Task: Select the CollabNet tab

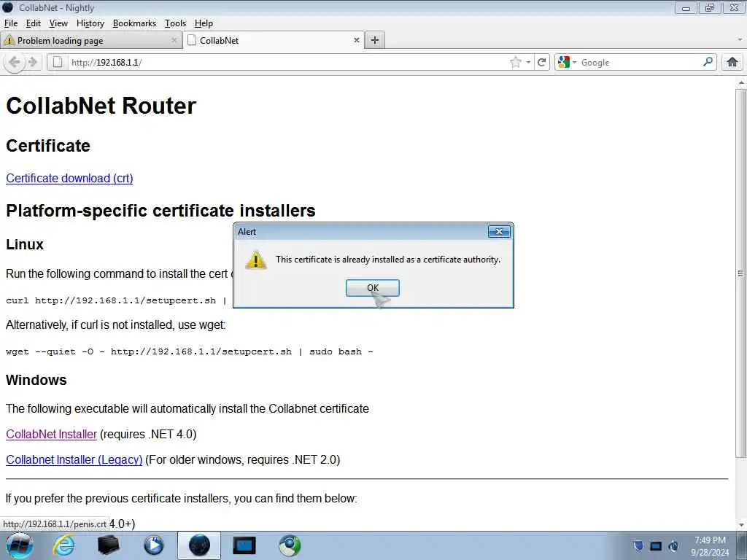Action: point(274,41)
